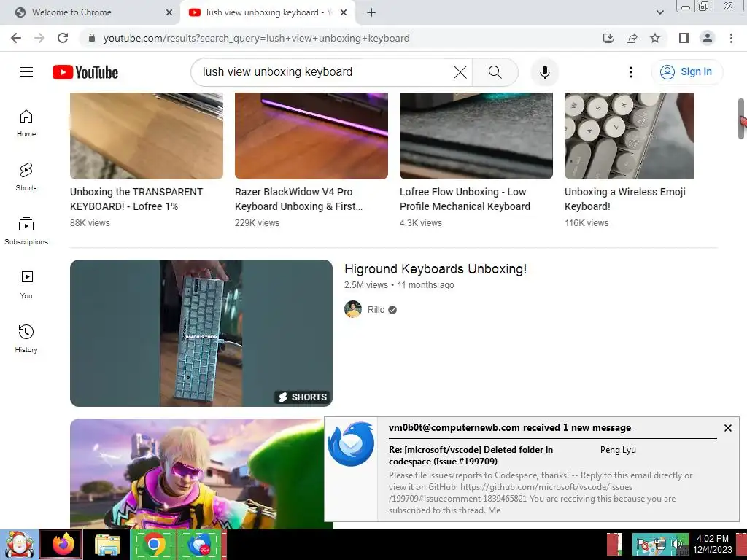Play the Higround Shorts thumbnail
This screenshot has height=560, width=747.
[x=201, y=332]
